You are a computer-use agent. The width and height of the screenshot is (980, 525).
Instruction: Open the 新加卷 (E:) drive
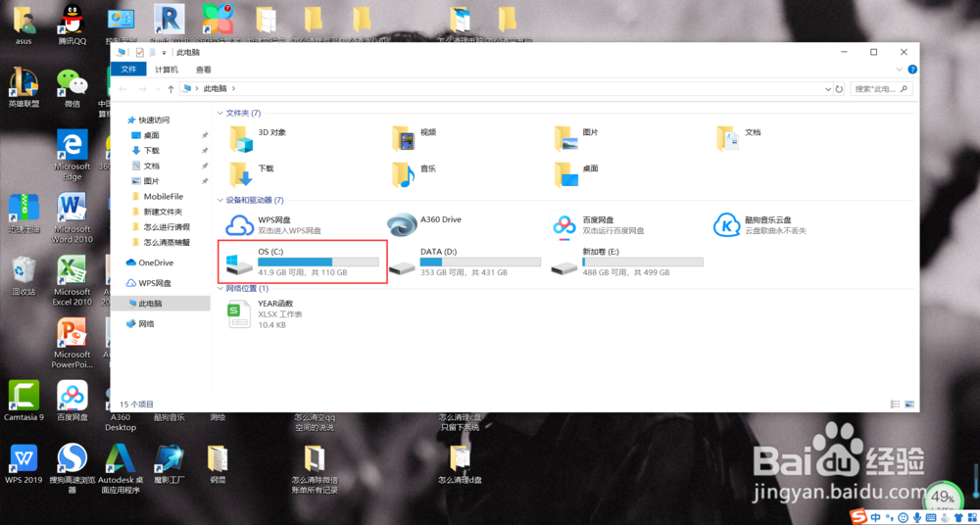[626, 262]
